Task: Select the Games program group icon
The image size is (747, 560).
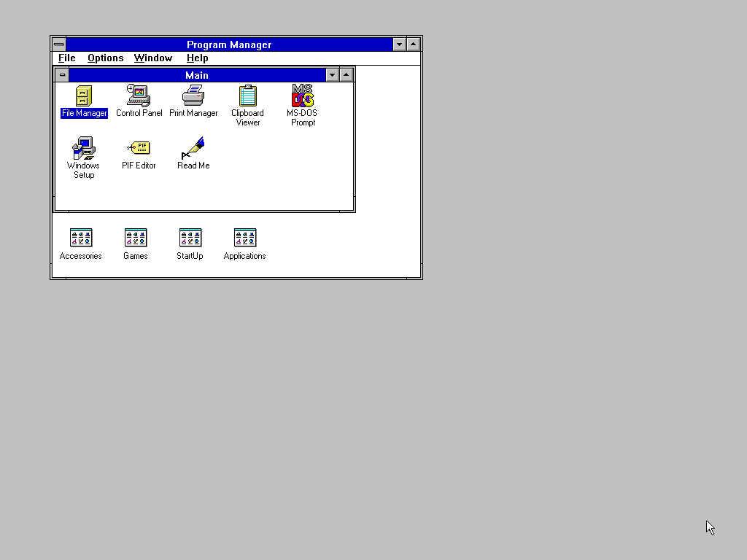Action: (x=136, y=238)
